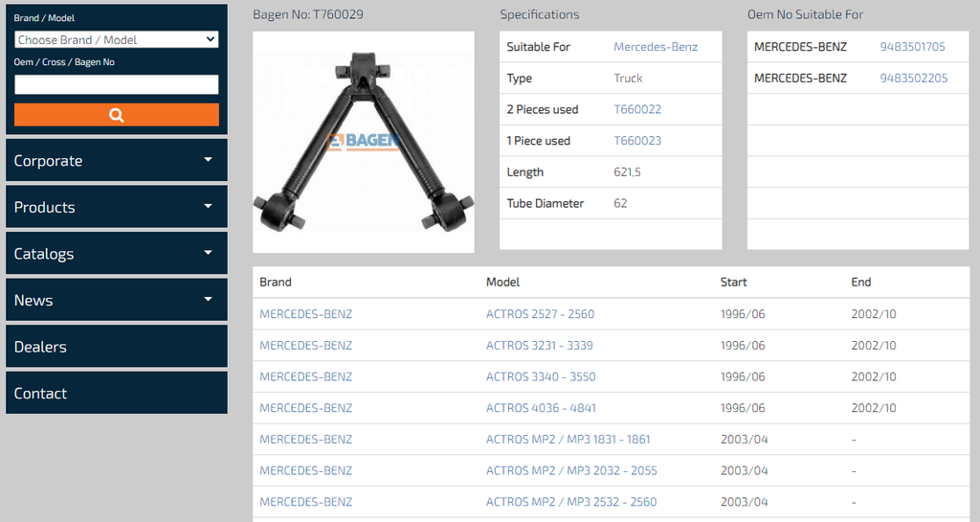The width and height of the screenshot is (980, 522).
Task: Select start date 2003/04 in MP3 1831 row
Action: click(744, 439)
